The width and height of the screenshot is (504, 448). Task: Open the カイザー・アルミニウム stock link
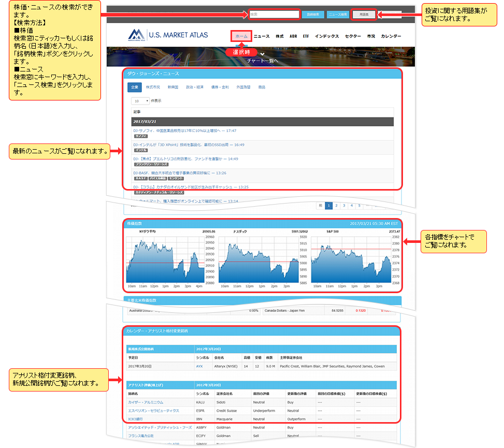click(x=146, y=402)
